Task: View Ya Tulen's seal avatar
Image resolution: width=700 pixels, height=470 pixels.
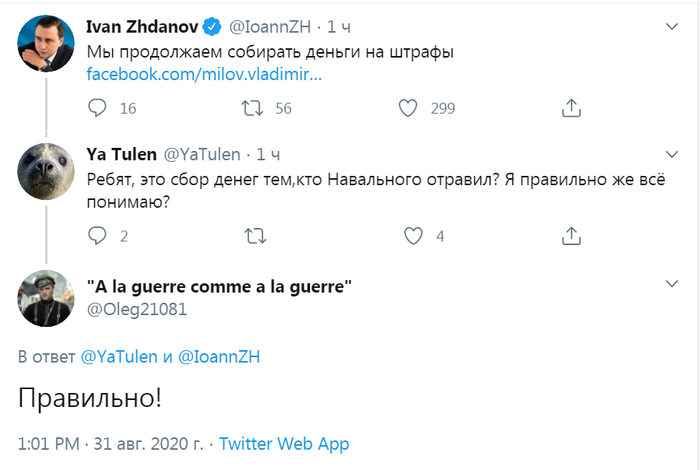Action: pyautogui.click(x=46, y=171)
